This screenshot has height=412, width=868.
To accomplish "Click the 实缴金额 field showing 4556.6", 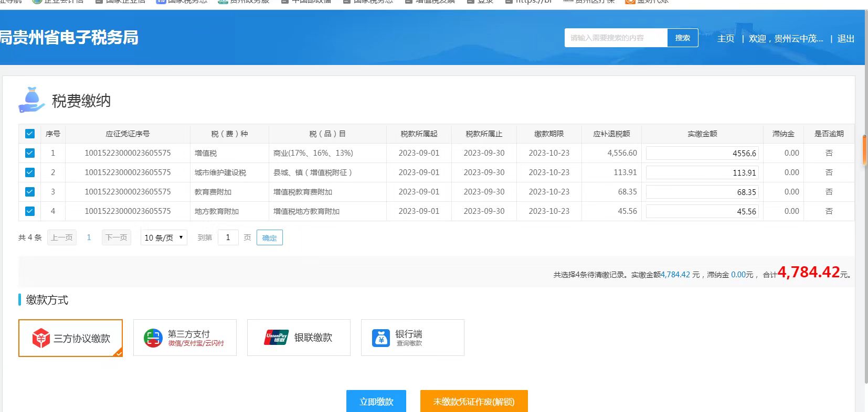I will click(x=702, y=153).
